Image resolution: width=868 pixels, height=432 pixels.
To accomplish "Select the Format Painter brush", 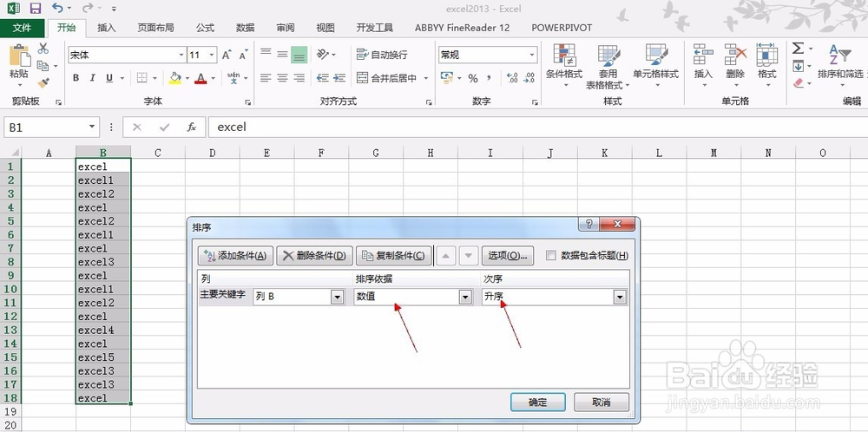I will pos(43,83).
